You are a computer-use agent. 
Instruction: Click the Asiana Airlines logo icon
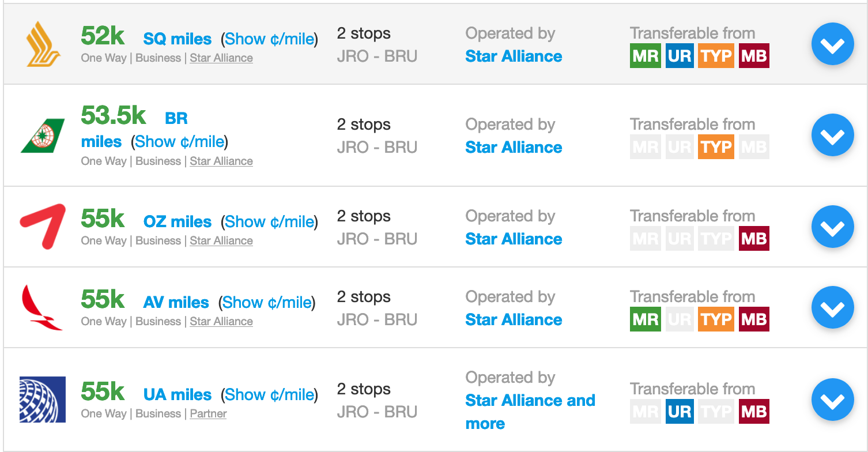click(x=43, y=227)
